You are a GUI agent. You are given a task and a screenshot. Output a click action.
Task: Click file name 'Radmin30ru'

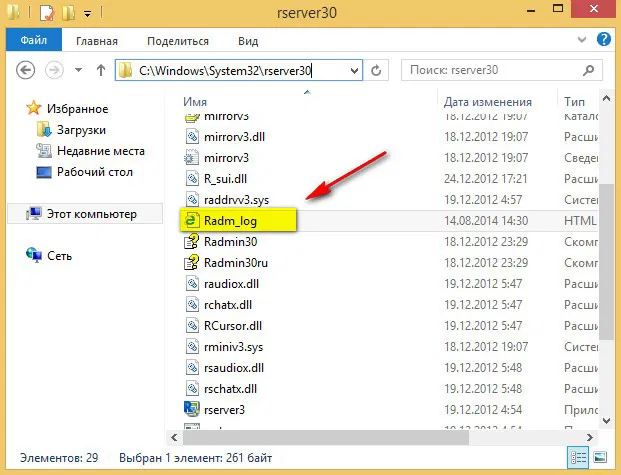point(236,263)
